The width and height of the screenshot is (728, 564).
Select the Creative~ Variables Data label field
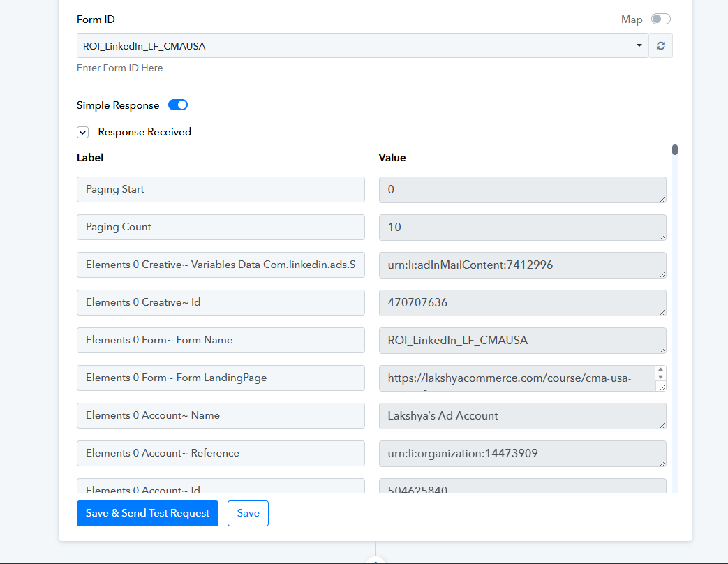[x=221, y=265]
